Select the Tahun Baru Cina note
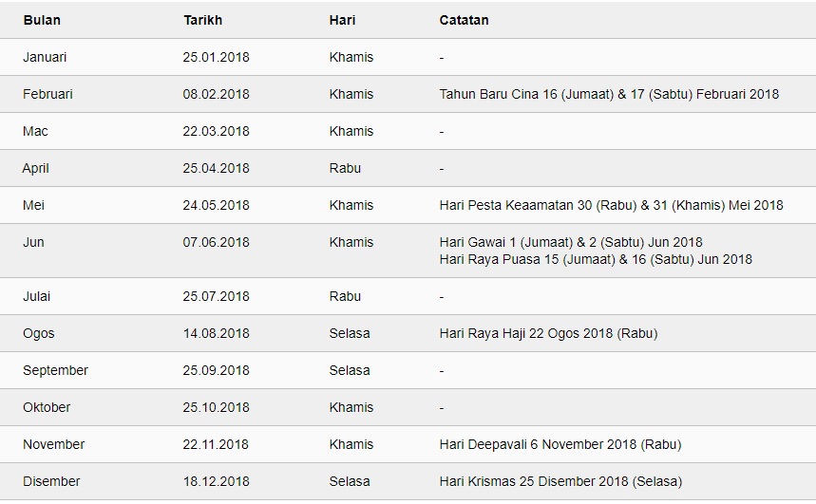The height and width of the screenshot is (504, 816). (609, 94)
